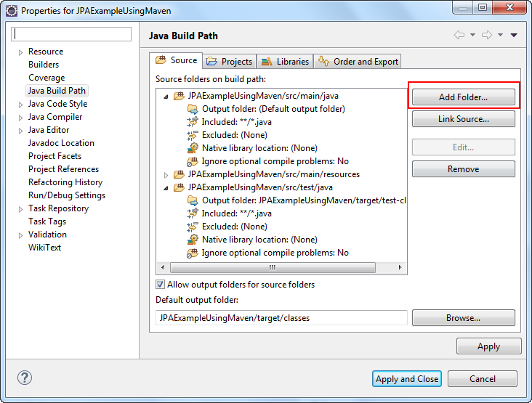
Task: Click the Default output folder text field
Action: (x=281, y=318)
